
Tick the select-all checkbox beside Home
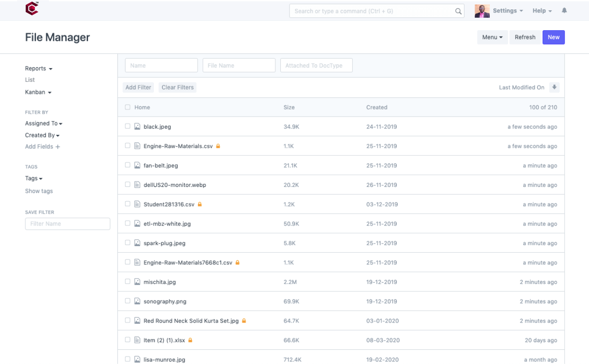(128, 107)
